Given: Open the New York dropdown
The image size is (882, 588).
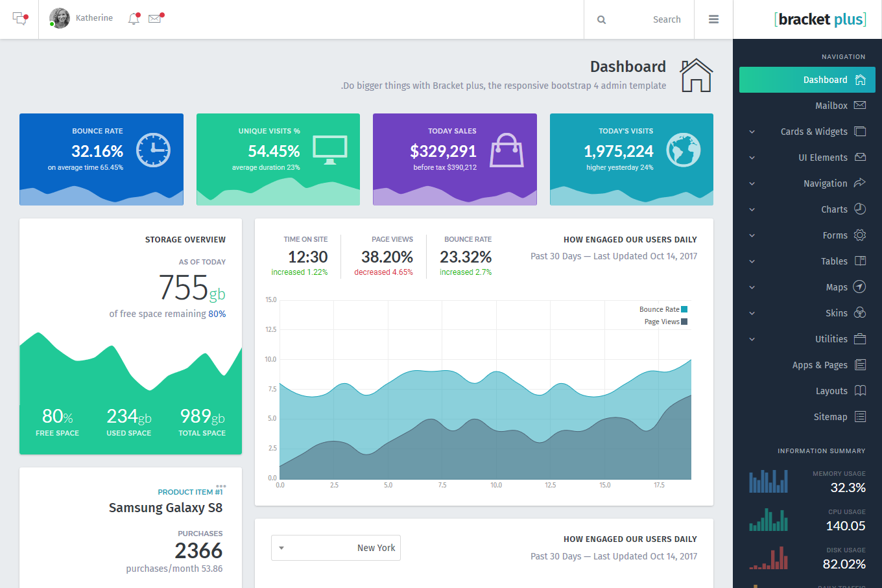Looking at the screenshot, I should (336, 548).
